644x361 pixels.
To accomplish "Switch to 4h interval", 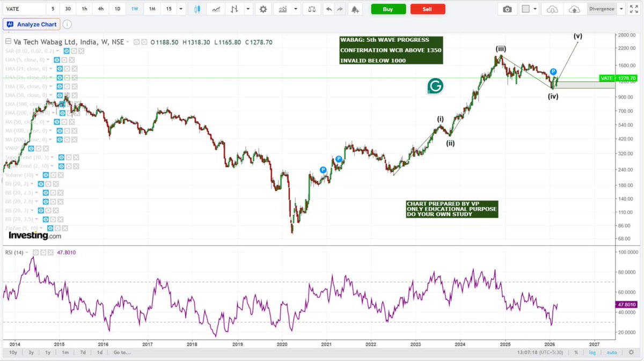I will pos(102,9).
